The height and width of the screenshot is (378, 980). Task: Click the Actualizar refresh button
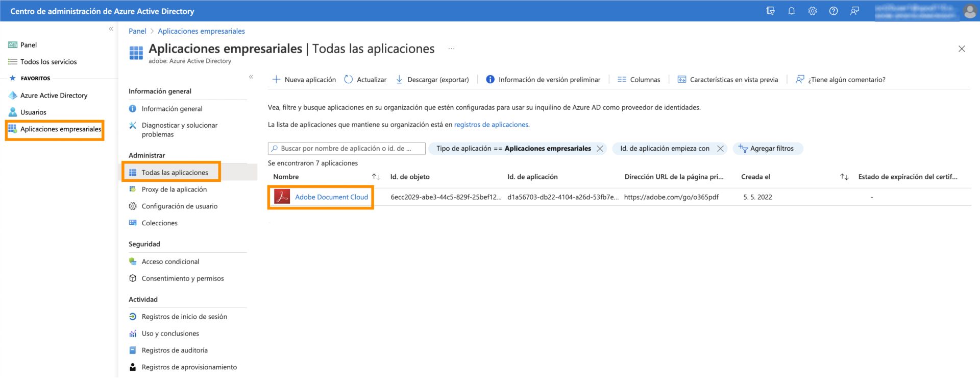click(365, 80)
